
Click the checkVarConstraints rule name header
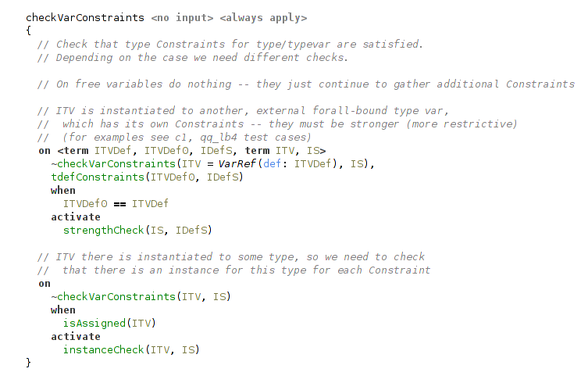coord(85,18)
